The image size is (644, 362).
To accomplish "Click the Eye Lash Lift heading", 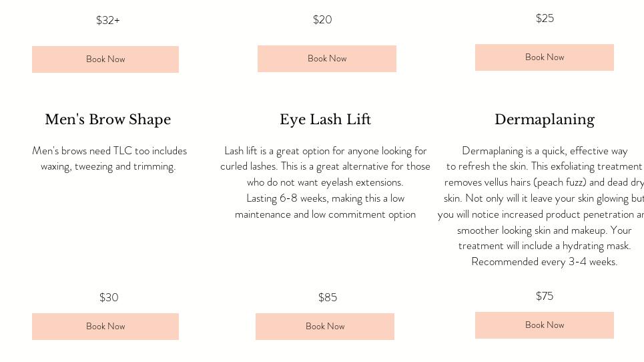I will [325, 120].
